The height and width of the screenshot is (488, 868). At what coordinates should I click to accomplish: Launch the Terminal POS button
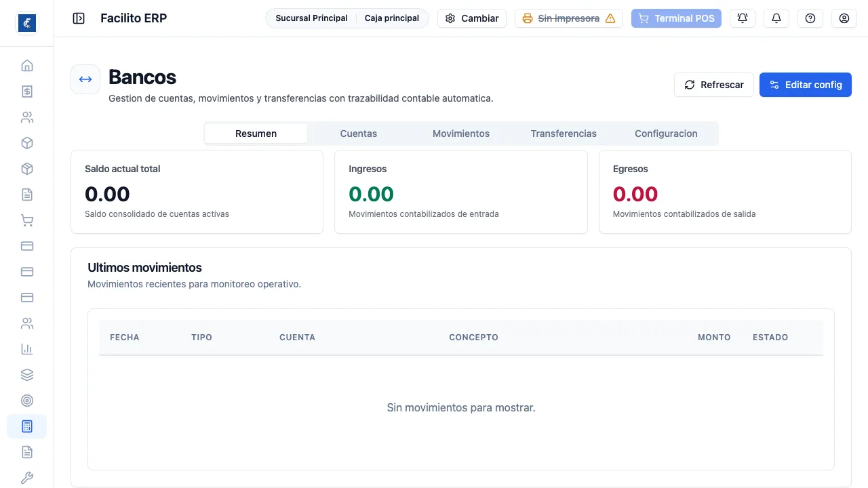pos(676,18)
